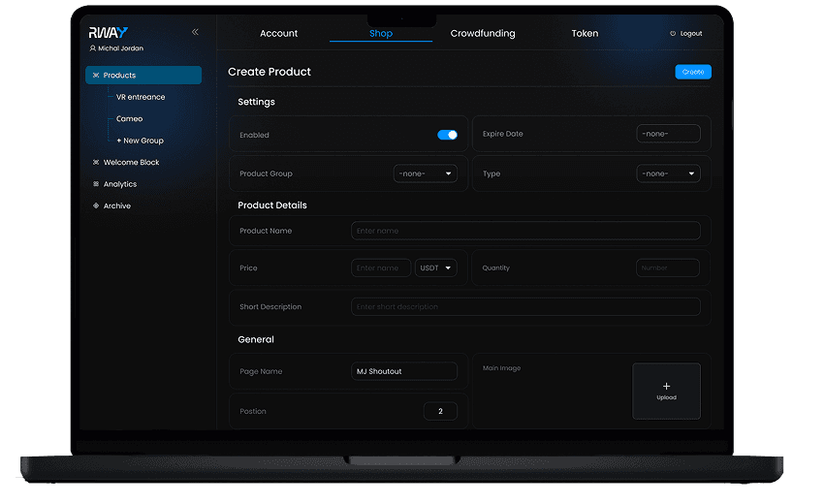Select Products in the sidebar
The width and height of the screenshot is (825, 504).
[143, 76]
